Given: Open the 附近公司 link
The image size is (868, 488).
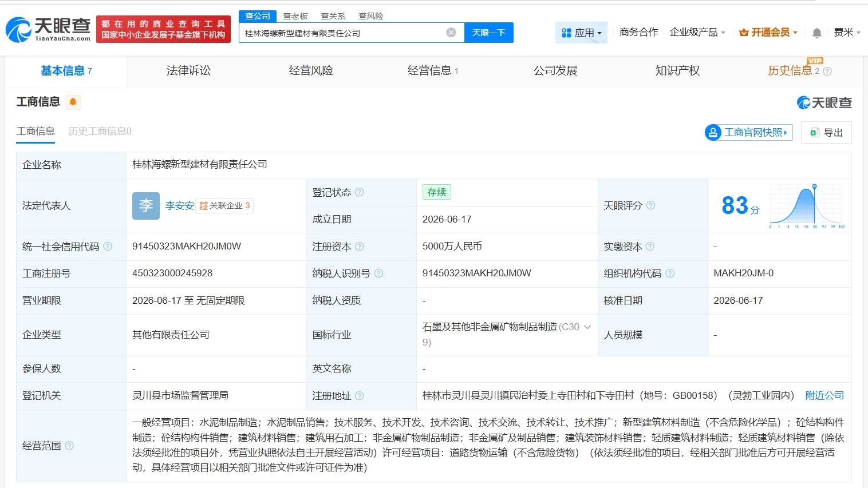Looking at the screenshot, I should coord(824,395).
